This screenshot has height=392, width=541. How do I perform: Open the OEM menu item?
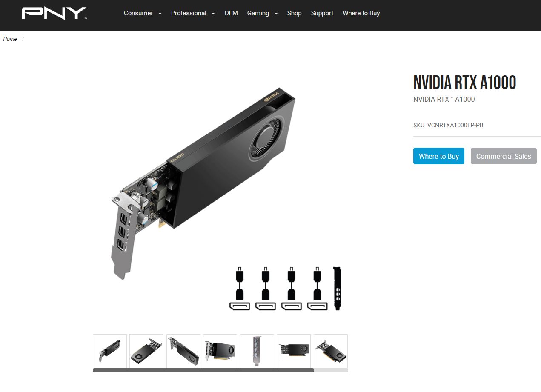231,13
